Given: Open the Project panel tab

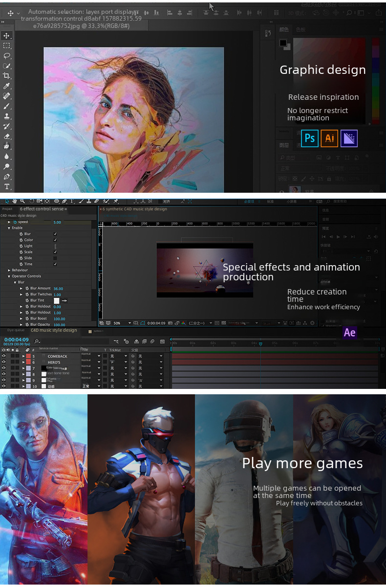Looking at the screenshot, I should [x=7, y=209].
